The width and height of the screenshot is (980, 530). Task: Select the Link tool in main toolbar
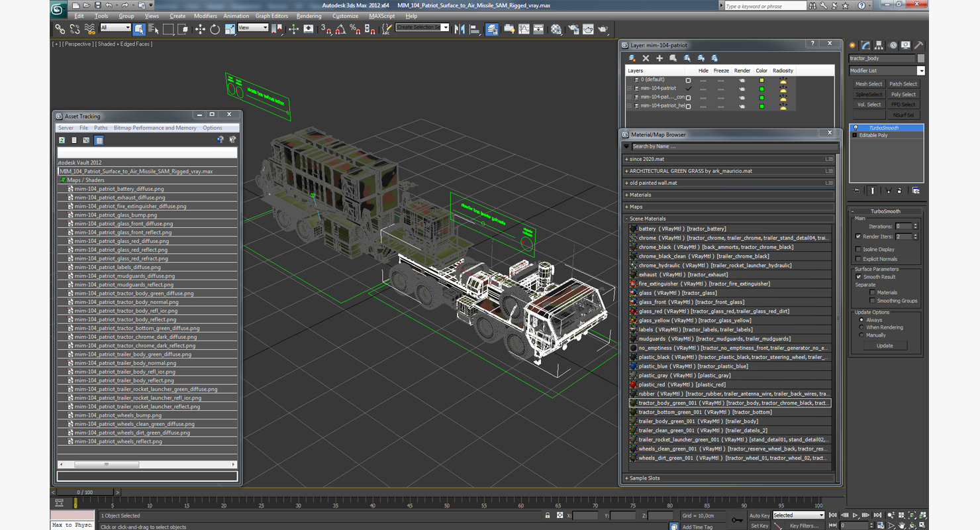tap(60, 29)
